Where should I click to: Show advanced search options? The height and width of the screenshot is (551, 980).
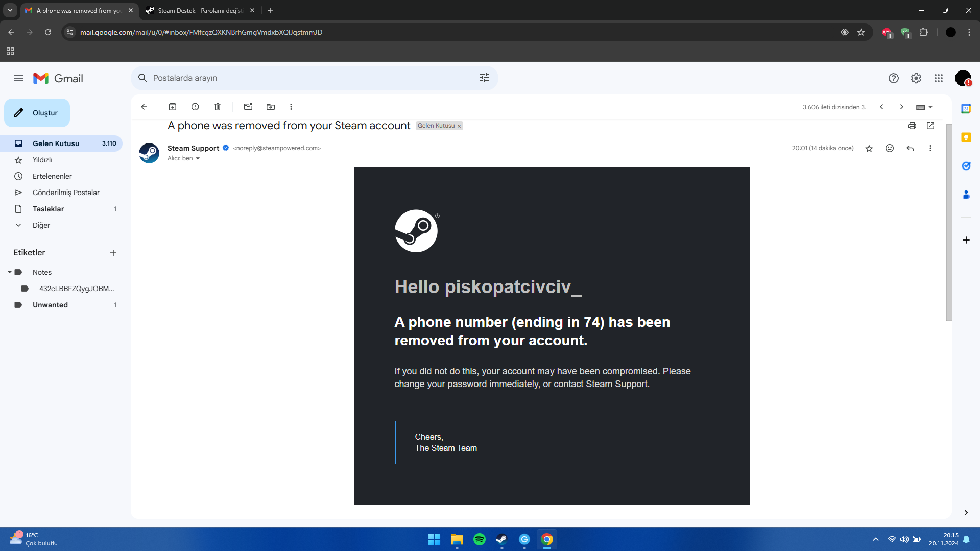pyautogui.click(x=484, y=78)
